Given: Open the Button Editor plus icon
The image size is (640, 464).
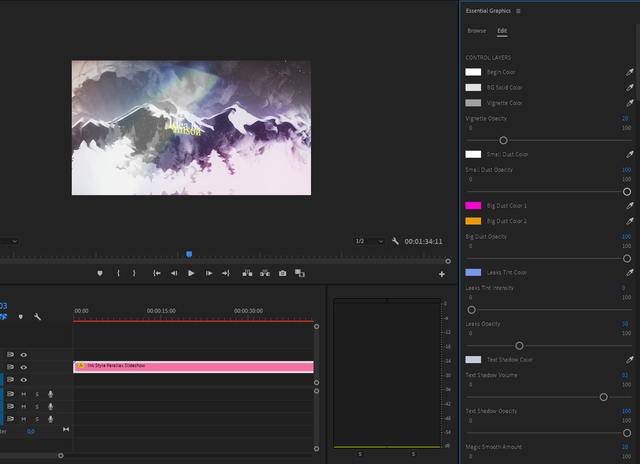Looking at the screenshot, I should [x=442, y=274].
